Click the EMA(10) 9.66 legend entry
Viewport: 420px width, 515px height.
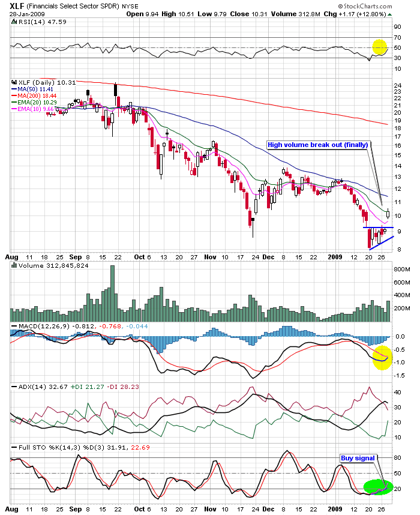coord(32,109)
